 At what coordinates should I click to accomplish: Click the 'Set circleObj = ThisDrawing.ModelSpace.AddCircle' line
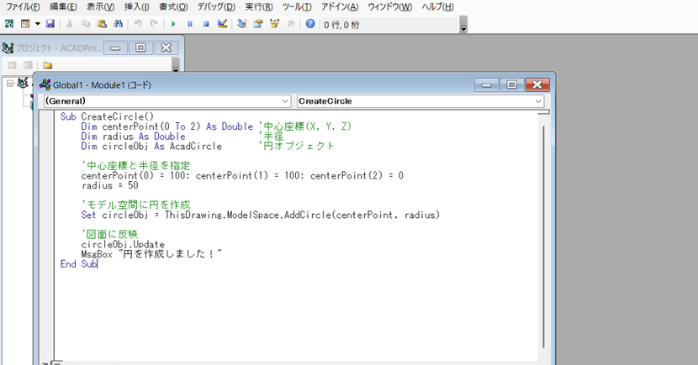260,215
